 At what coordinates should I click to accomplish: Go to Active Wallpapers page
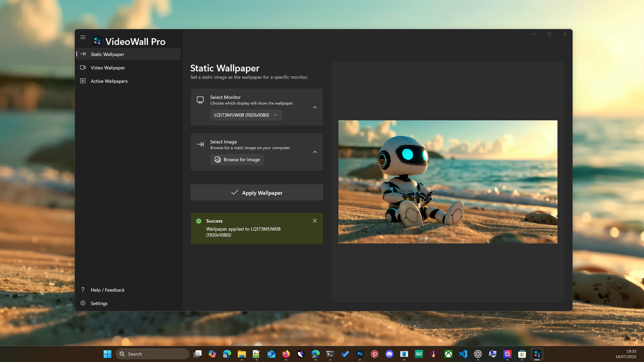click(128, 81)
